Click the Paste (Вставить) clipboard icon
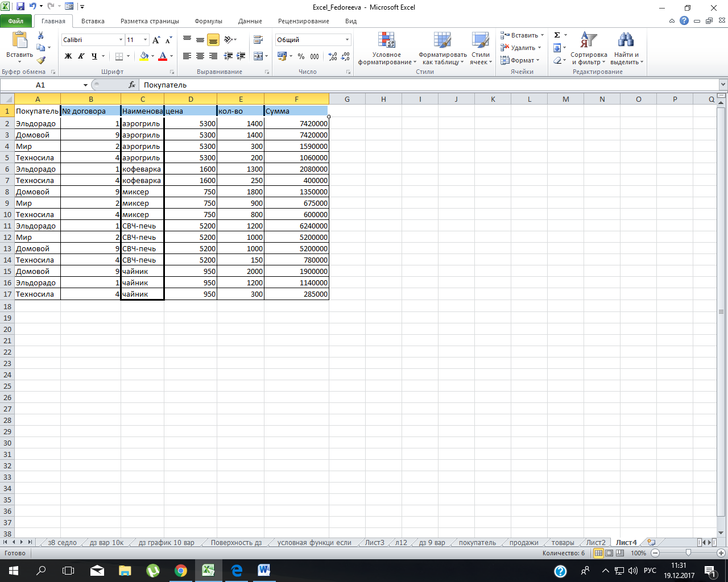728x582 pixels. [x=20, y=41]
